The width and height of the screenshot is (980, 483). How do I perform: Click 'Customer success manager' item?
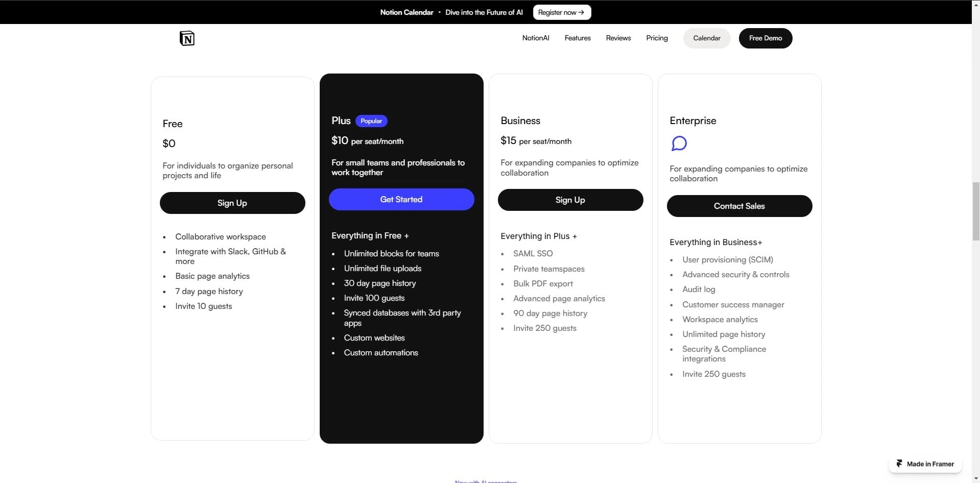[x=733, y=304]
